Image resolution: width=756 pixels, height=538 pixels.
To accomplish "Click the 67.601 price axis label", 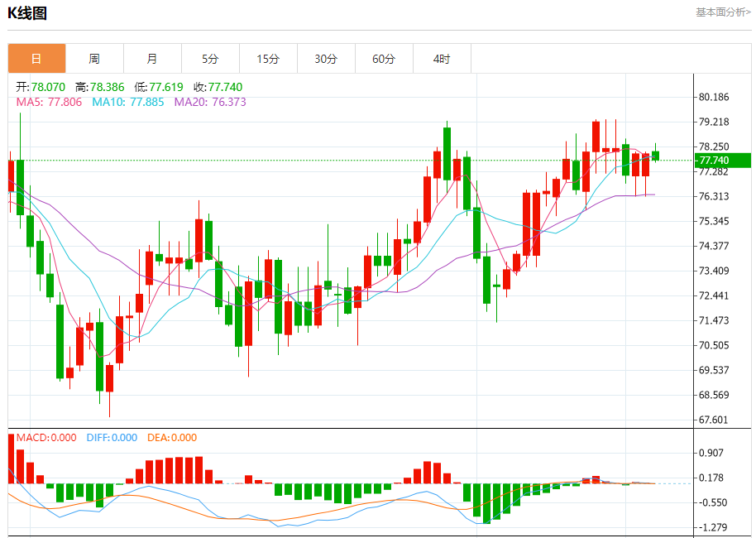I will click(x=714, y=420).
